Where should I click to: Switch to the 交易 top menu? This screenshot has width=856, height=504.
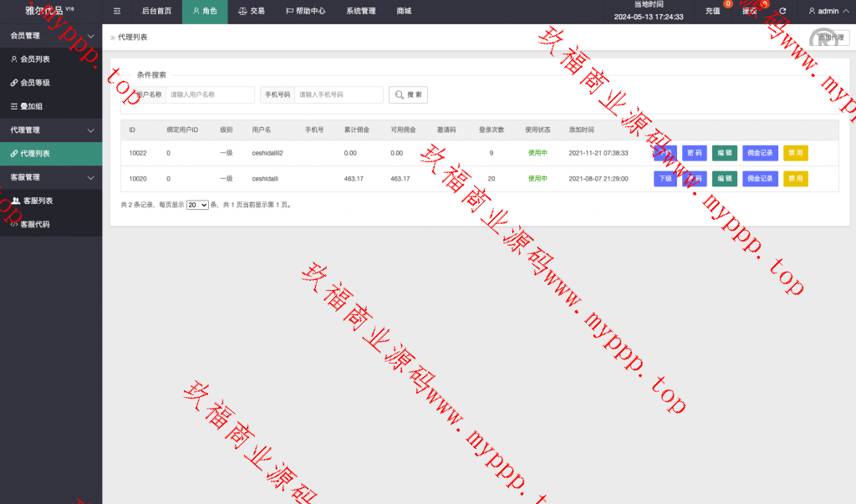pos(251,12)
